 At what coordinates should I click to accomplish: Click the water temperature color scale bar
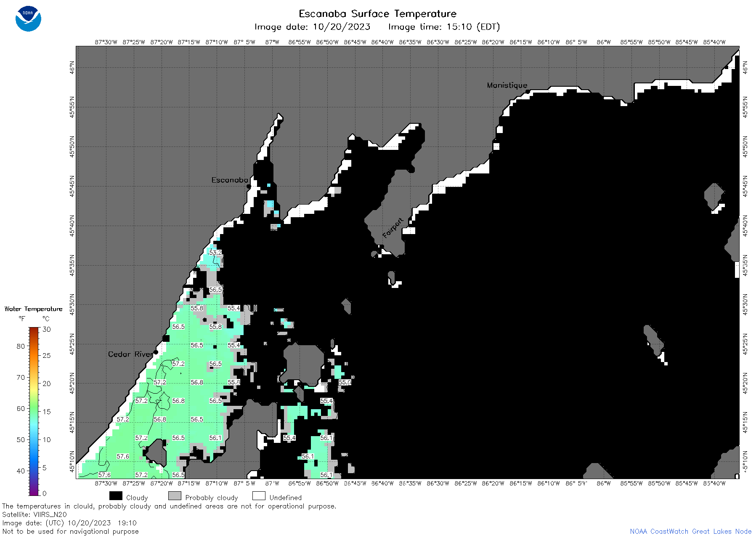coord(34,411)
